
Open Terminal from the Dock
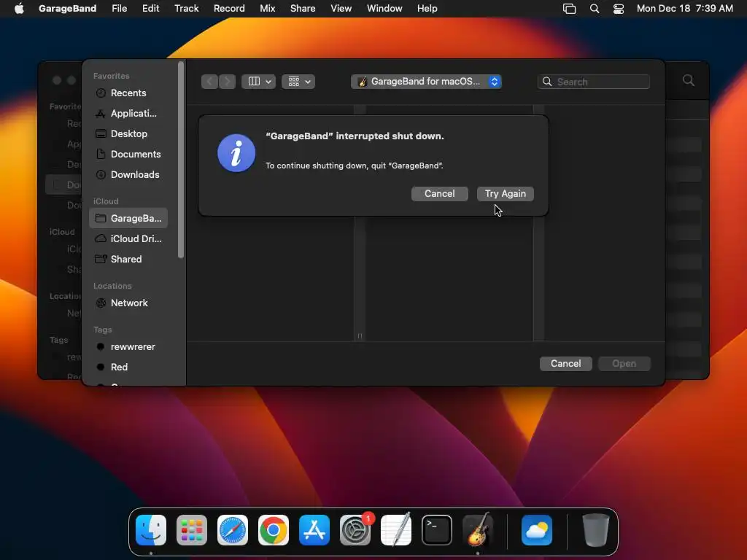pos(437,530)
